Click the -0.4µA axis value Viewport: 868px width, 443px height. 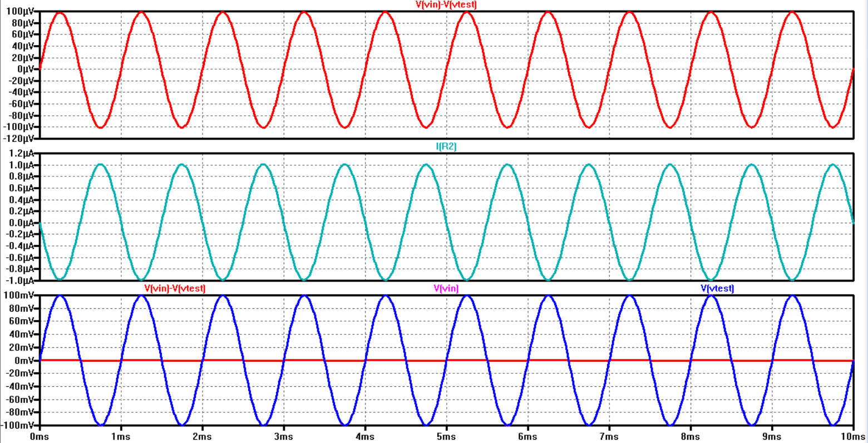19,246
